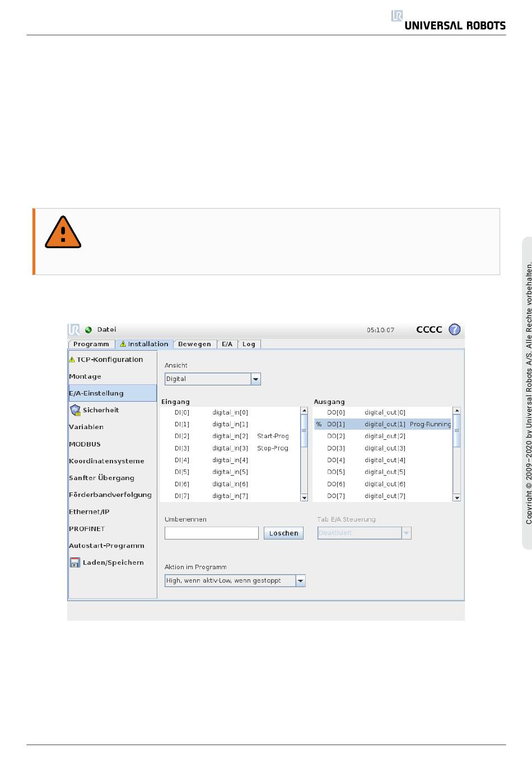The width and height of the screenshot is (532, 772).
Task: Switch to the Bewegen tab
Action: coord(195,344)
